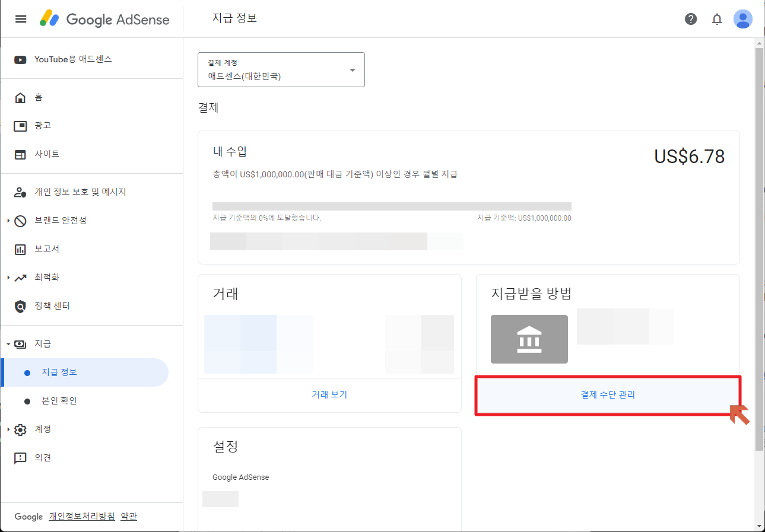The height and width of the screenshot is (532, 765).
Task: Collapse 지급 section arrow
Action: [8, 344]
